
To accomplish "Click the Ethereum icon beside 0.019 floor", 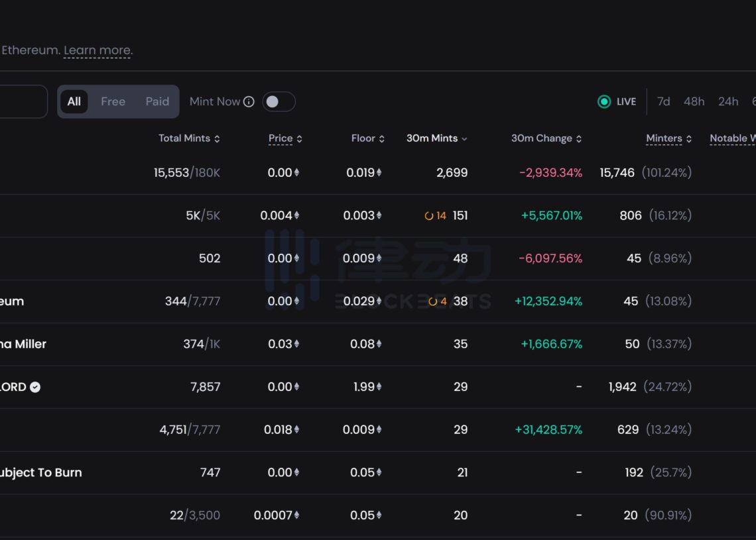I will (x=379, y=172).
